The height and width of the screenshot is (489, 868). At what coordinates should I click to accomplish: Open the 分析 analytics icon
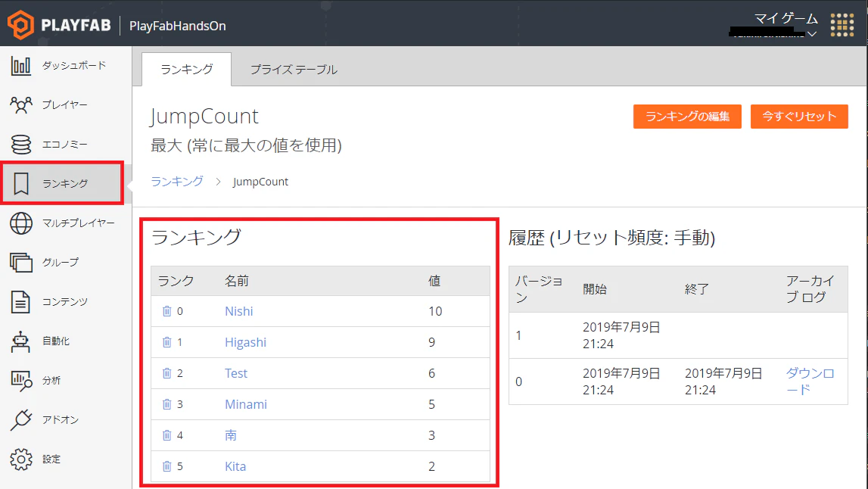21,381
